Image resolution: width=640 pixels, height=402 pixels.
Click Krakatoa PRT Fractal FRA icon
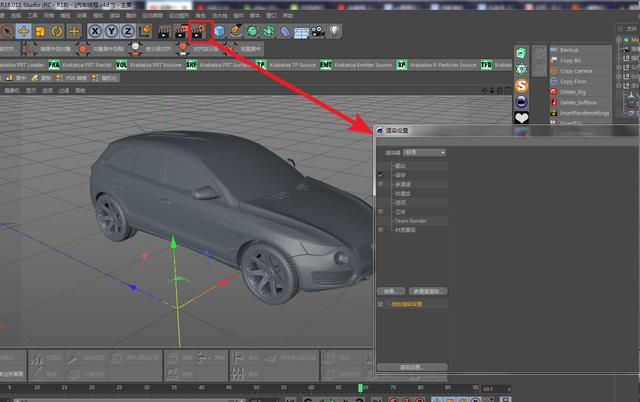54,65
